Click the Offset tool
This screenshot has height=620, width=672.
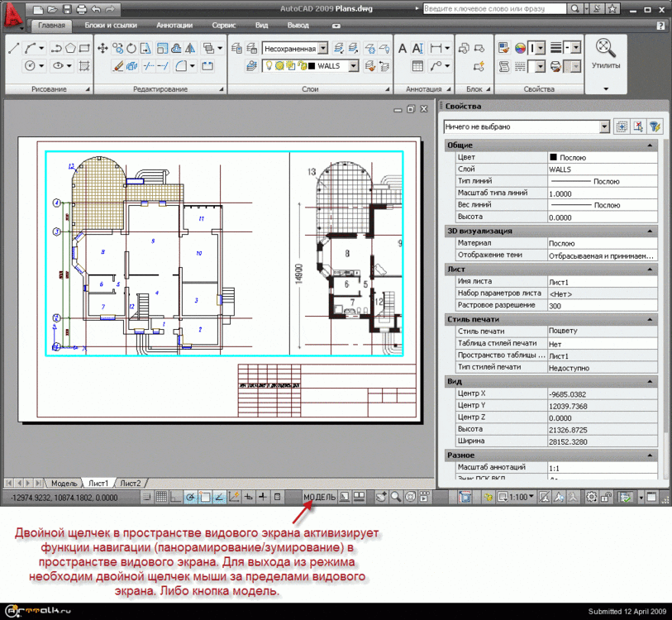[x=176, y=48]
